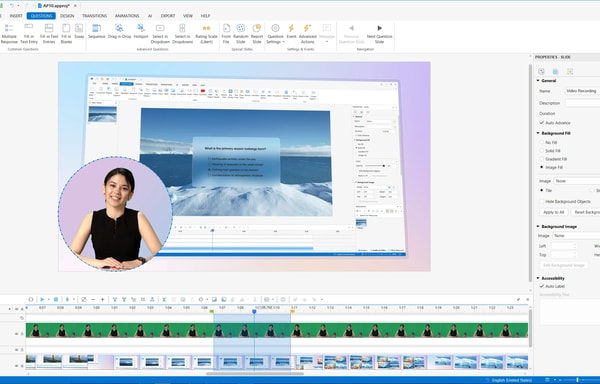This screenshot has width=600, height=384.
Task: Toggle visibility of the bottom slide-thumbnail track
Action: point(16,366)
